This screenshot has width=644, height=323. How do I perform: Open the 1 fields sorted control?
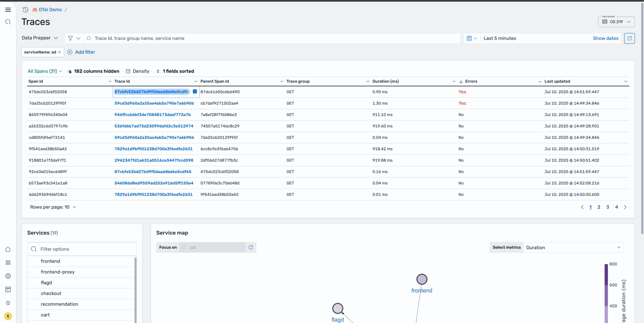(x=175, y=71)
